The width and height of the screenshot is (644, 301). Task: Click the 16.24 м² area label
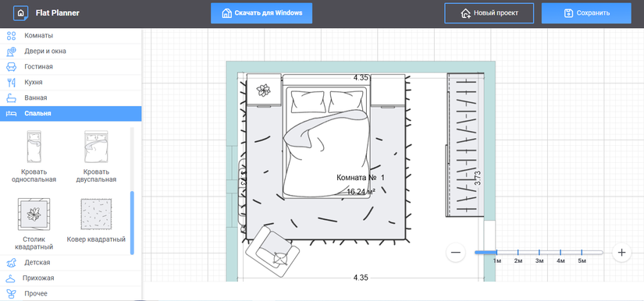pos(361,192)
